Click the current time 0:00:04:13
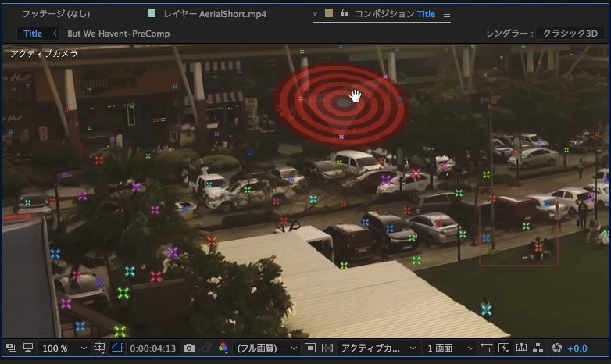This screenshot has width=611, height=364. 153,348
